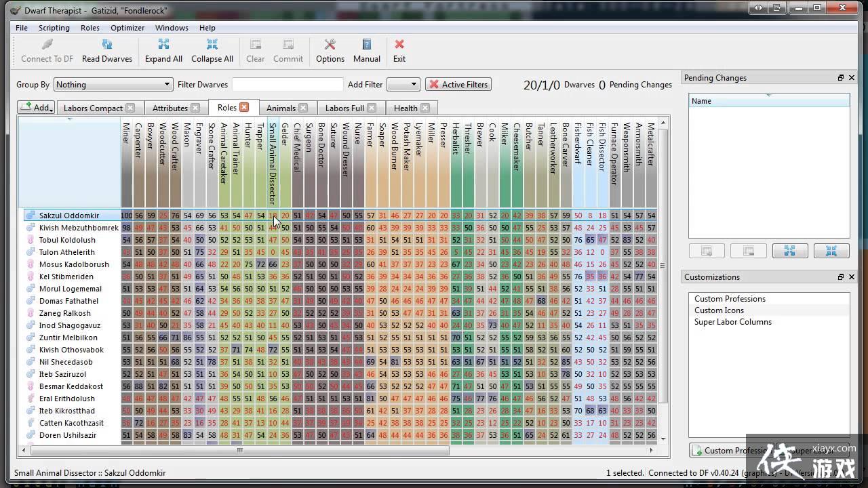This screenshot has width=868, height=488.
Task: Open the Optimizer menu
Action: (x=127, y=28)
